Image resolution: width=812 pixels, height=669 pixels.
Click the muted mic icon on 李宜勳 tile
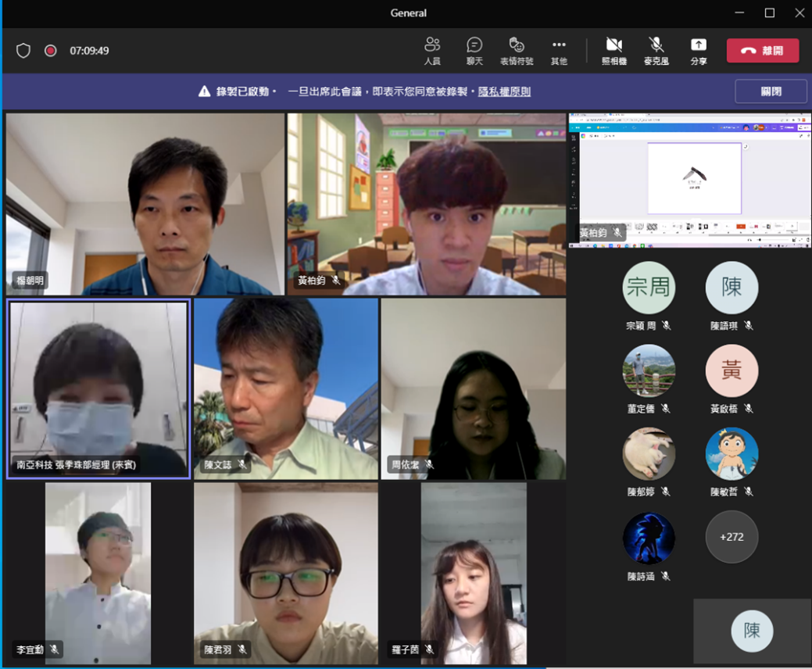coord(55,649)
